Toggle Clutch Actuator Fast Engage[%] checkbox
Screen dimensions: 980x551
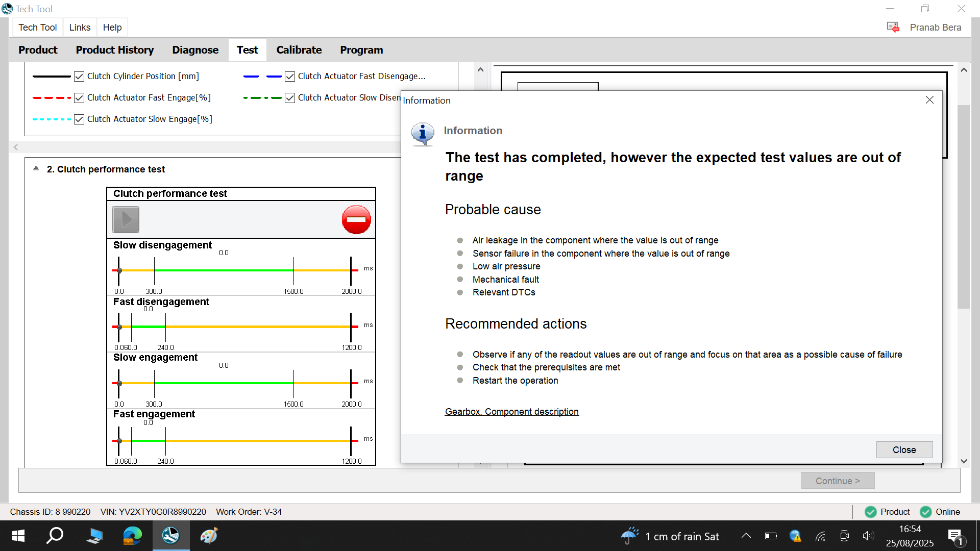click(79, 98)
